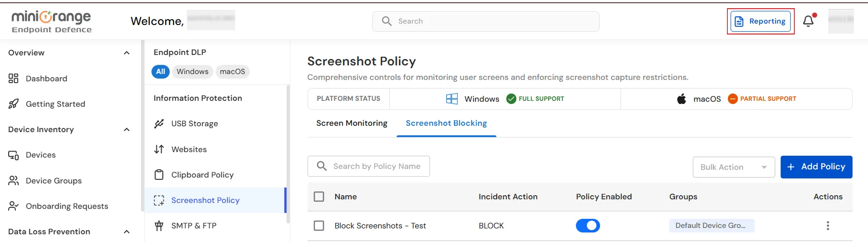Click the Websites up-down arrows icon
The width and height of the screenshot is (868, 242).
pos(159,149)
